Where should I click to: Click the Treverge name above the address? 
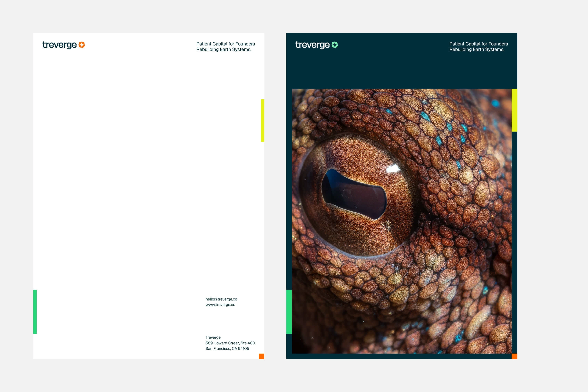click(213, 337)
